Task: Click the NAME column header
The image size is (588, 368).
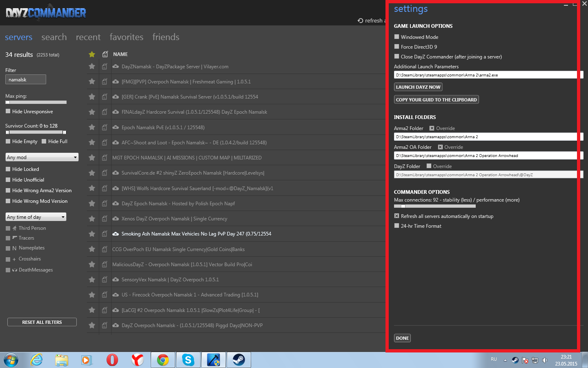Action: click(x=120, y=54)
